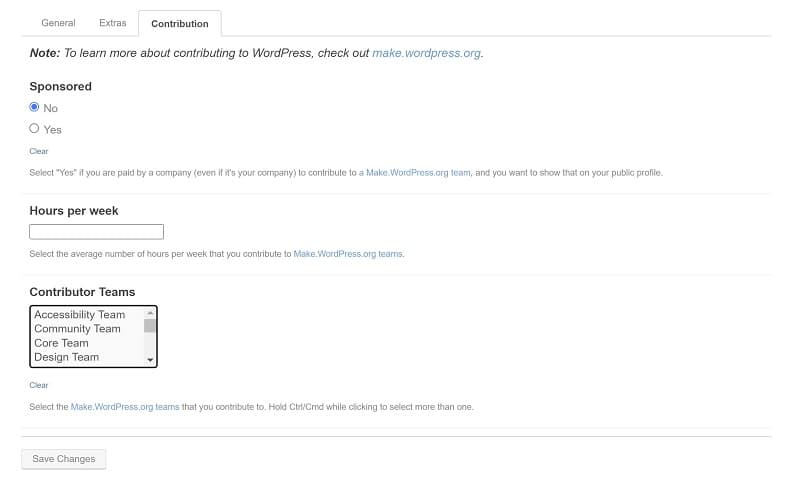Open the General tab
This screenshot has height=479, width=800.
[58, 23]
